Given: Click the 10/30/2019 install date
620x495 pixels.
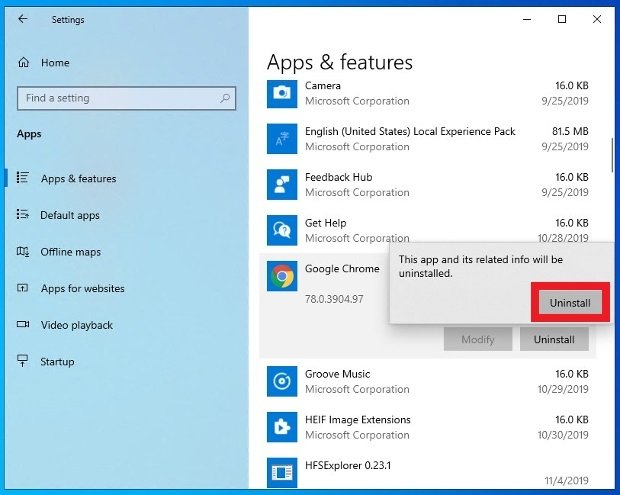Looking at the screenshot, I should tap(563, 435).
